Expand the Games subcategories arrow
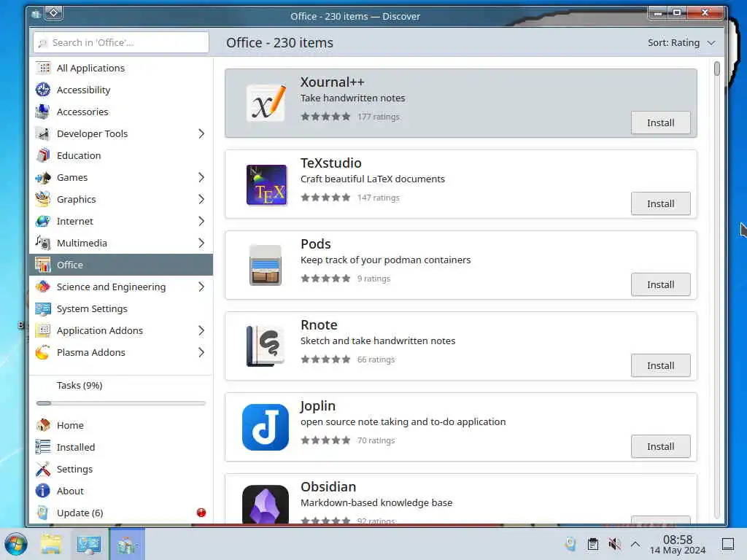This screenshot has height=560, width=747. 201,178
